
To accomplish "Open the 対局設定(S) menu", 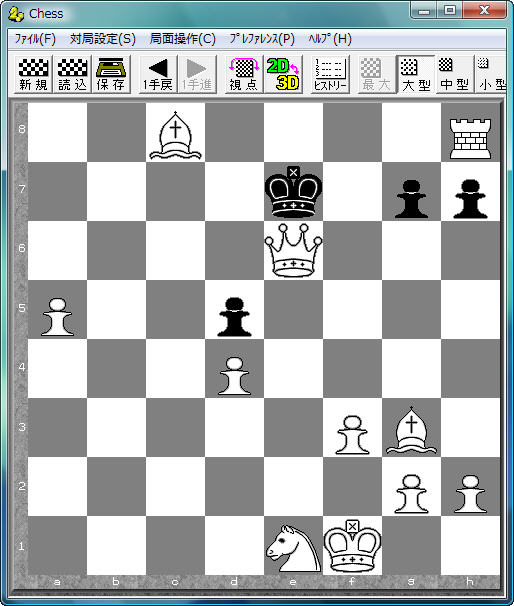I will pyautogui.click(x=103, y=39).
